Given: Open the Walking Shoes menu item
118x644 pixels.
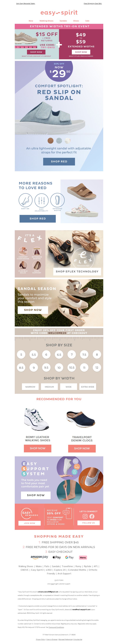Looking at the screenshot, I should tap(46, 21).
